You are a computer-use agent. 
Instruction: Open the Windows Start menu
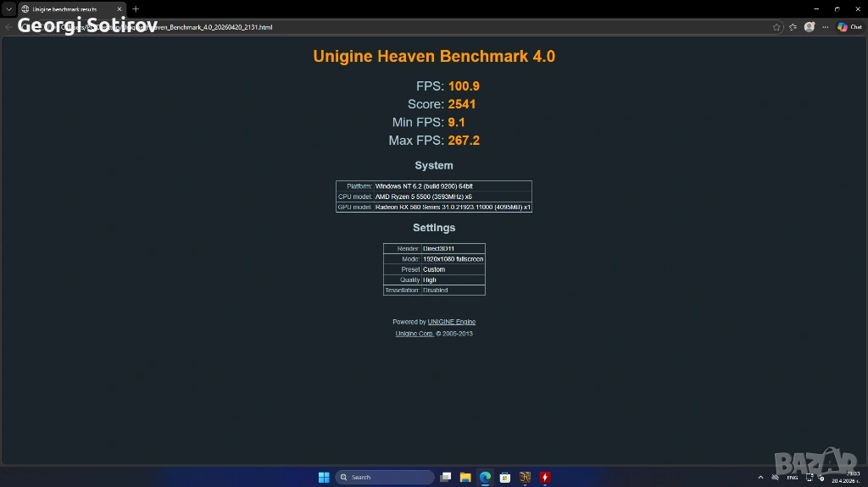point(324,477)
